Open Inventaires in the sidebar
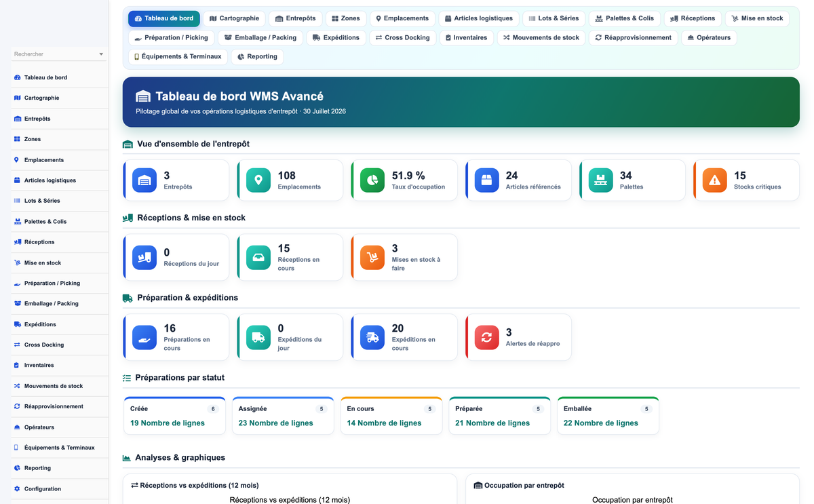 pos(60,365)
